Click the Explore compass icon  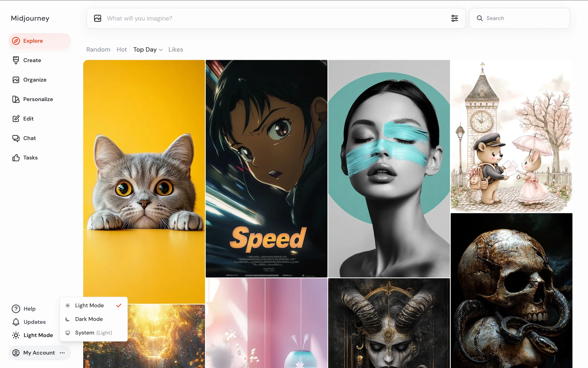(x=16, y=41)
